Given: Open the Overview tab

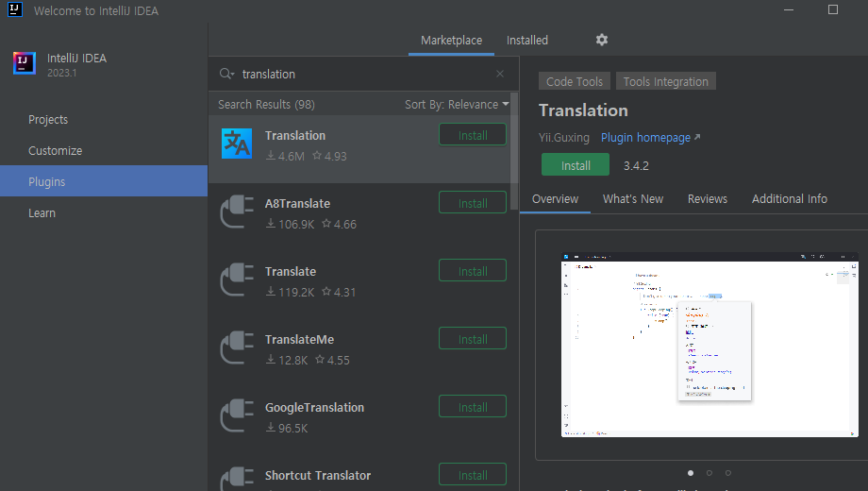Looking at the screenshot, I should [x=555, y=199].
